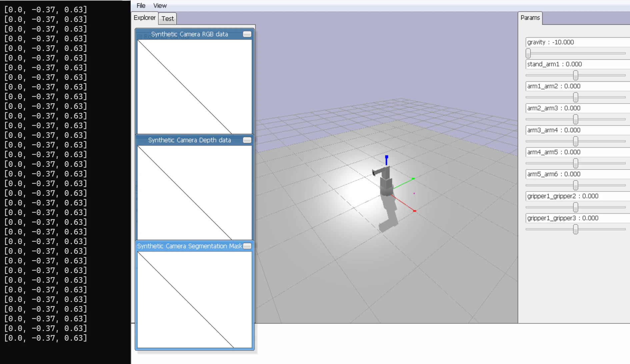Switch to the Explorer tab
Image resolution: width=630 pixels, height=364 pixels.
tap(145, 18)
